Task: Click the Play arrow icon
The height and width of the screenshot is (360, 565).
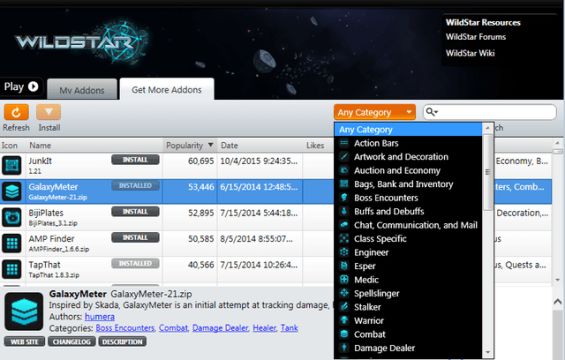Action: (33, 86)
